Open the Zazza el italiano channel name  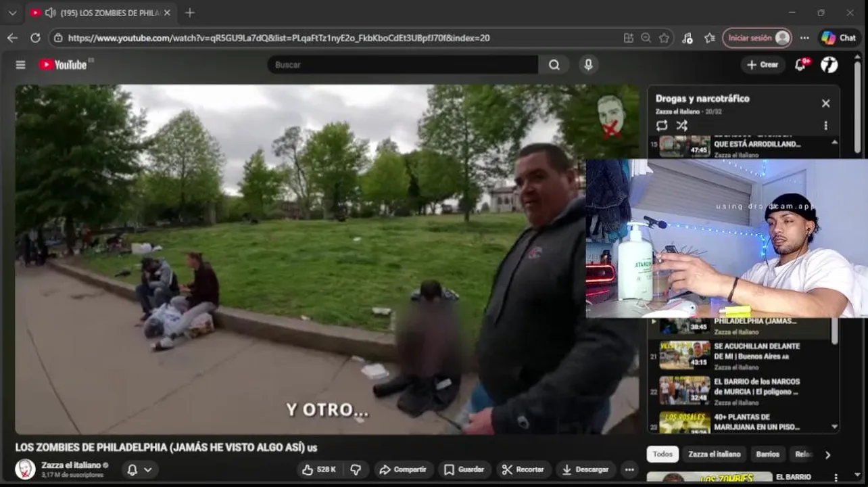coord(70,465)
